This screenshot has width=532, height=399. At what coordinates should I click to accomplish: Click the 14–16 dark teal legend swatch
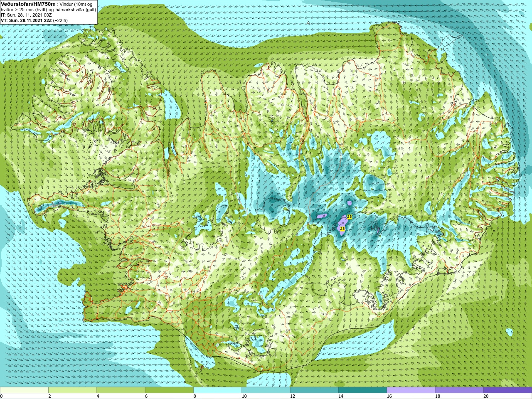point(362,390)
